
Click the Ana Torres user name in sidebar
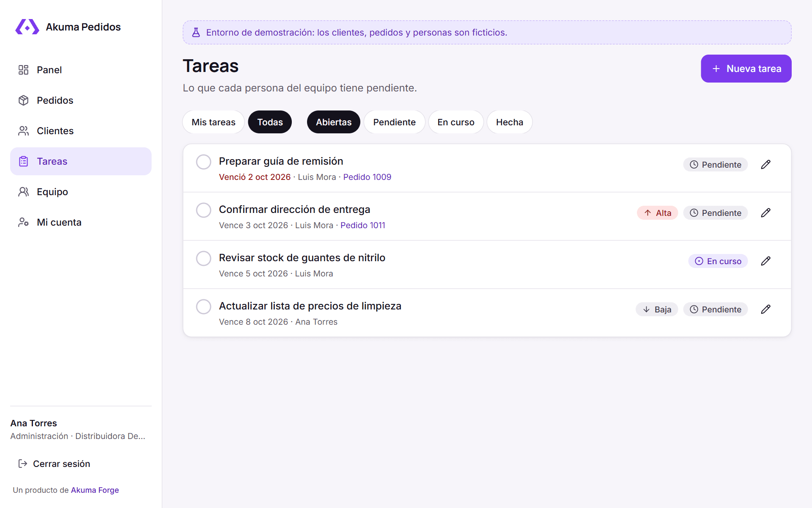tap(33, 423)
